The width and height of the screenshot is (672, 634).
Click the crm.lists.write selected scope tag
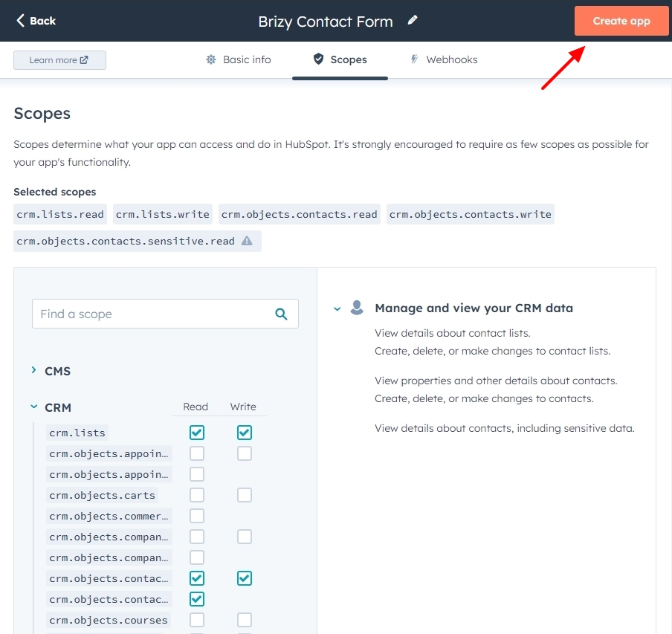click(x=163, y=214)
